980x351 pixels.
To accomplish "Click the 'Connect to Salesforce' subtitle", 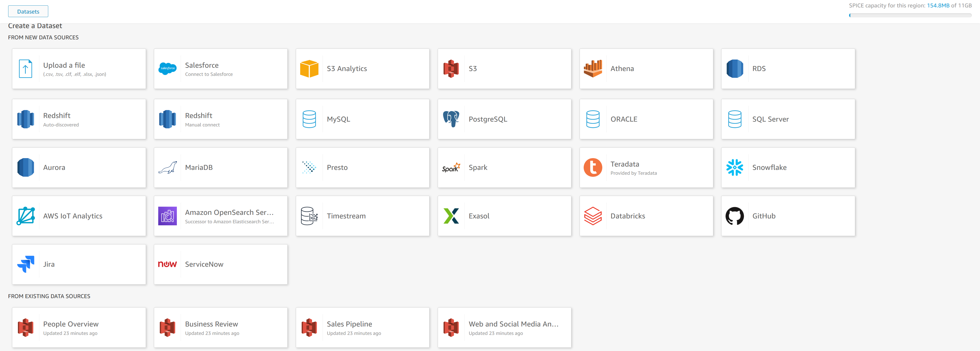I will pos(209,74).
